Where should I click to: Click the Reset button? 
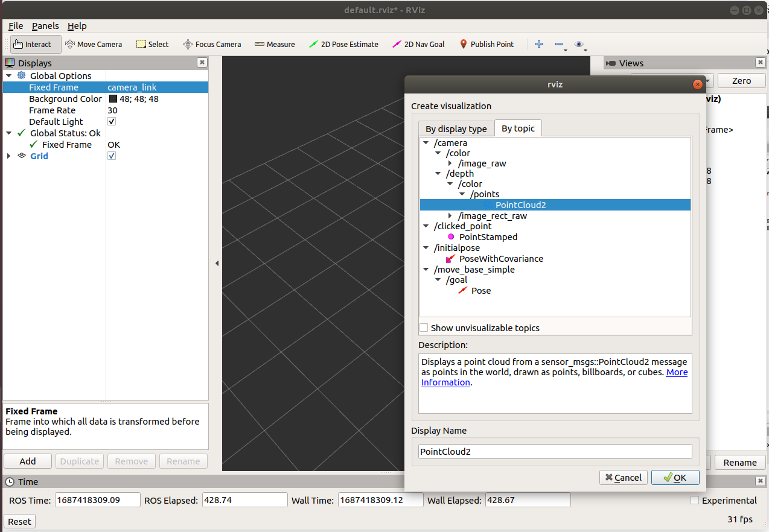point(19,521)
